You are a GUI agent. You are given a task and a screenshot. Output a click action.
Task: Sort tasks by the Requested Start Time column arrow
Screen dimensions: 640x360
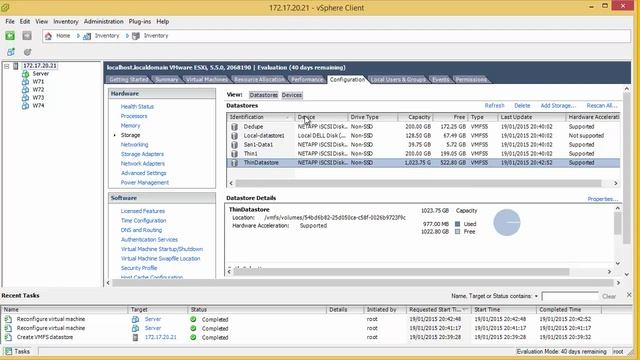click(465, 310)
